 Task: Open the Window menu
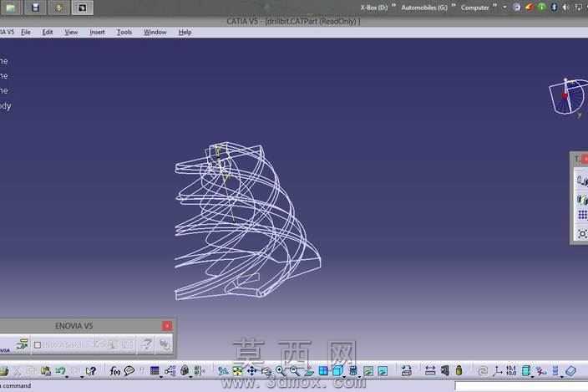[155, 33]
